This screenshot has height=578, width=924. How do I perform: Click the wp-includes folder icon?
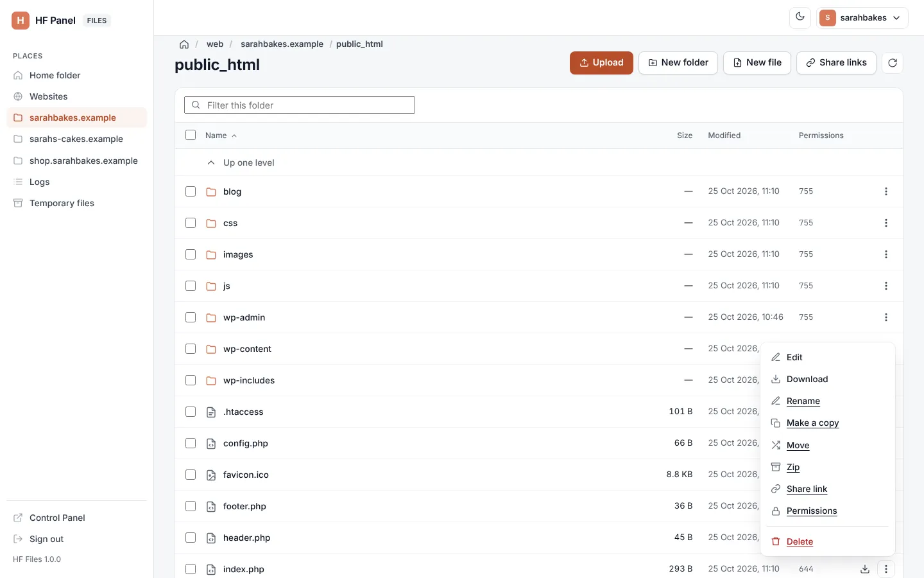[211, 381]
